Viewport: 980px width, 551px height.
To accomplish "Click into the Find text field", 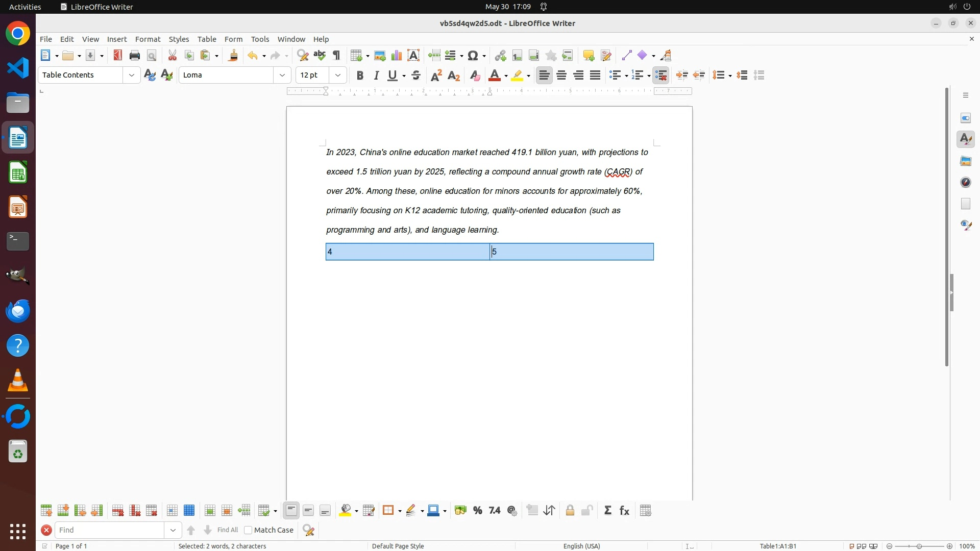I will 110,530.
